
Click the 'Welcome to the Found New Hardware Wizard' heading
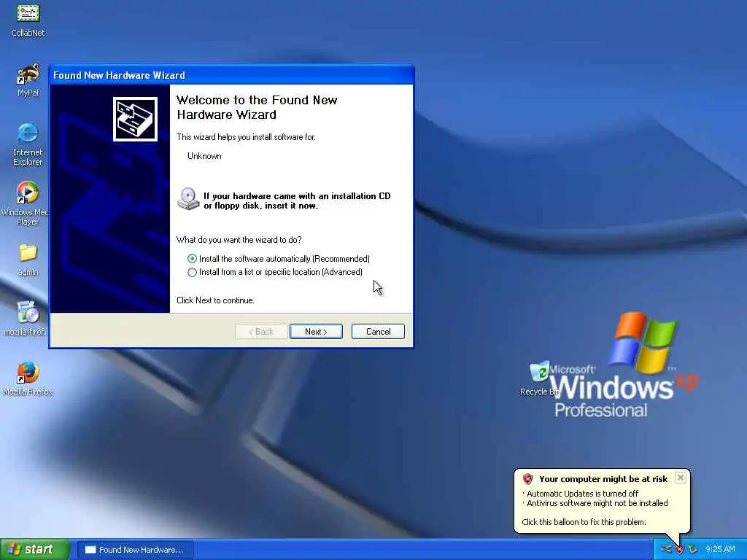tap(257, 108)
